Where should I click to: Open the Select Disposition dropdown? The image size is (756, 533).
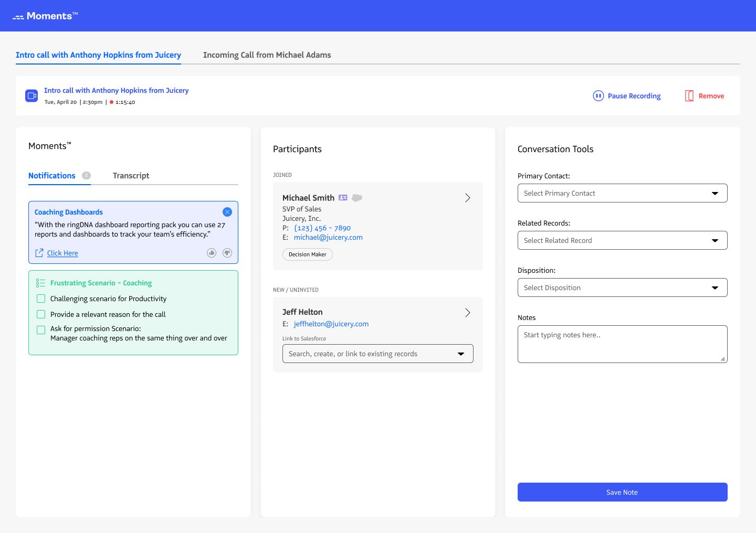click(622, 287)
